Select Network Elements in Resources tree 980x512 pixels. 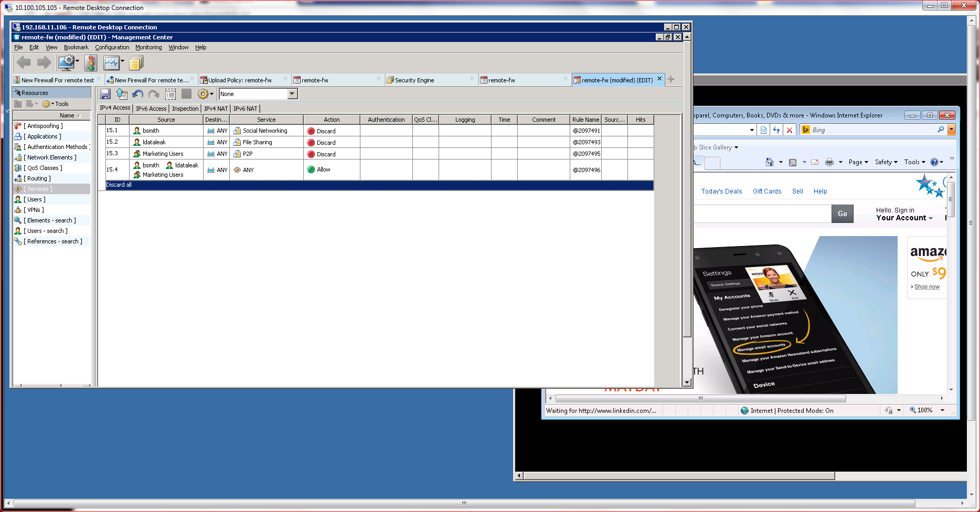coord(50,157)
